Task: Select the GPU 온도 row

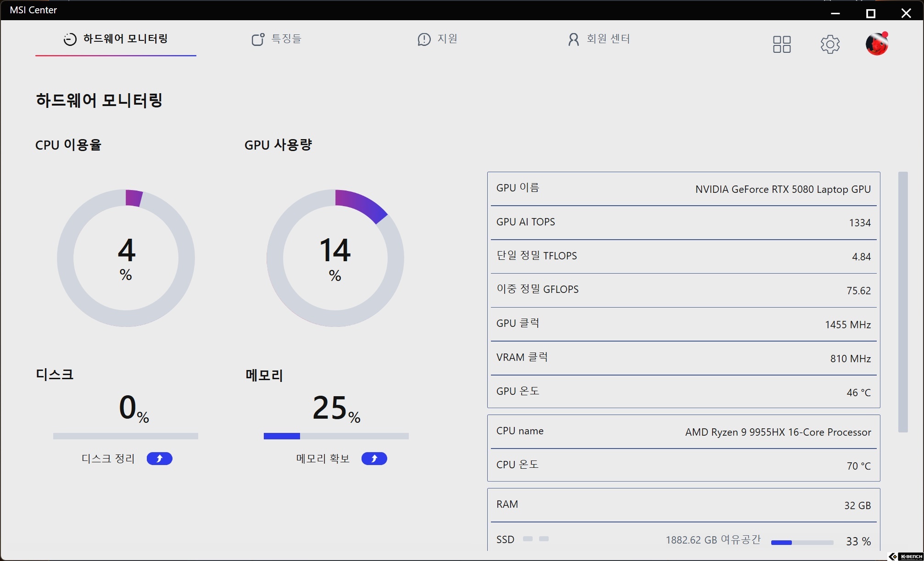Action: click(x=684, y=392)
